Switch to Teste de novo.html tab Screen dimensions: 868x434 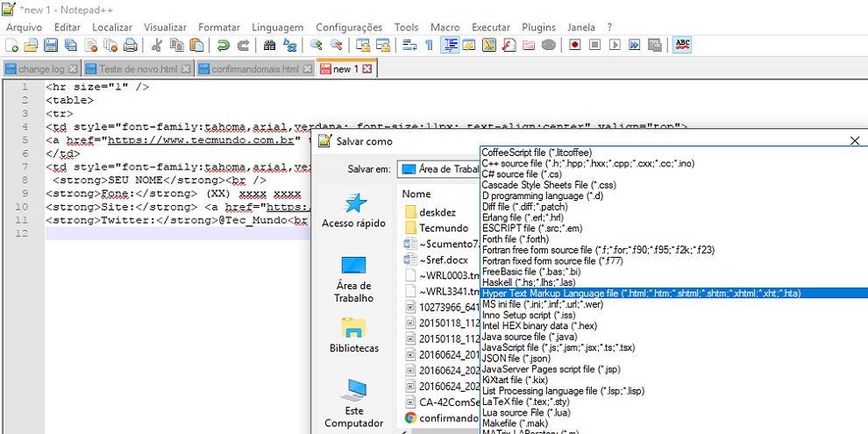click(139, 69)
